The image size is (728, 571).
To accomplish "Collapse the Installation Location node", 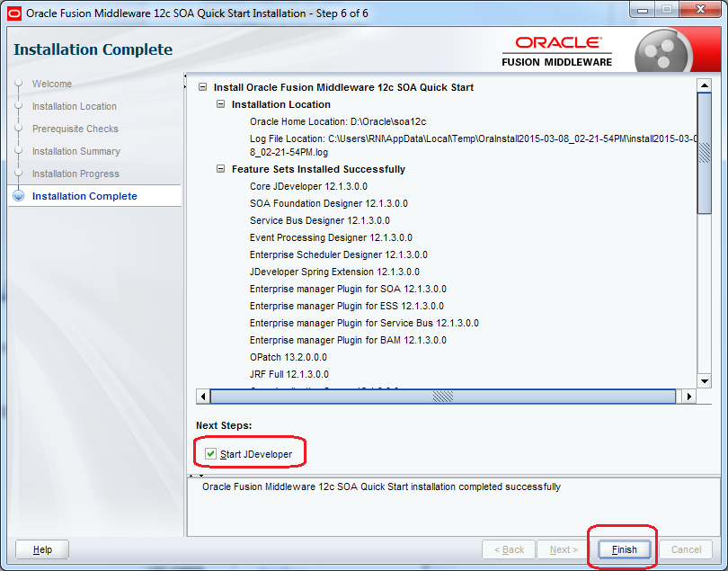I will click(x=220, y=104).
